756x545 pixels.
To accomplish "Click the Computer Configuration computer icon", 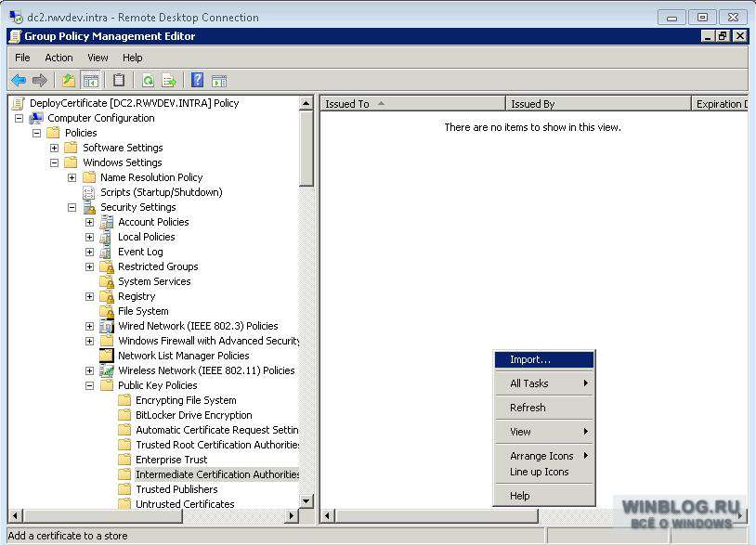I will click(35, 118).
